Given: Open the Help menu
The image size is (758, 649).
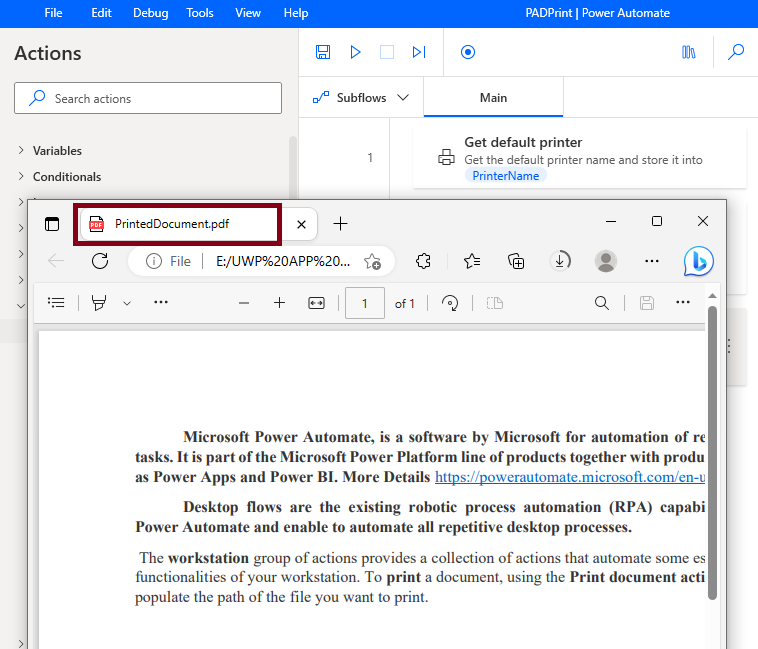Looking at the screenshot, I should [x=295, y=13].
